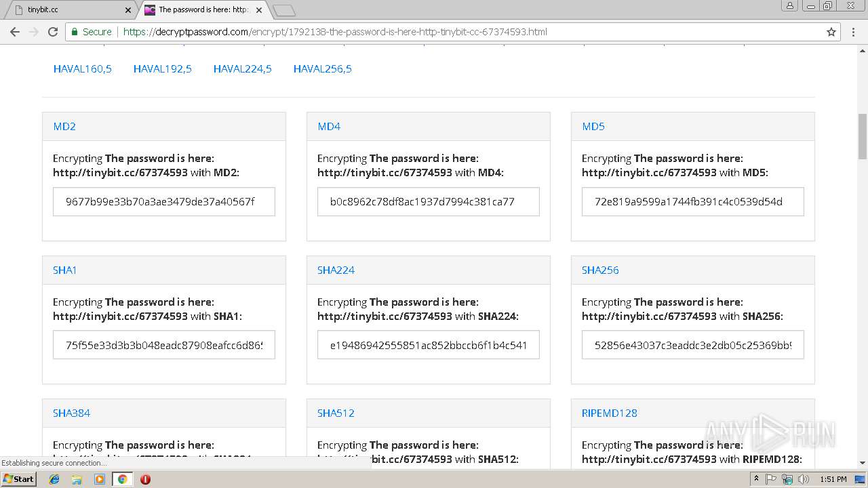The image size is (868, 488).
Task: Launch Internet Explorer from the taskbar
Action: [x=54, y=479]
